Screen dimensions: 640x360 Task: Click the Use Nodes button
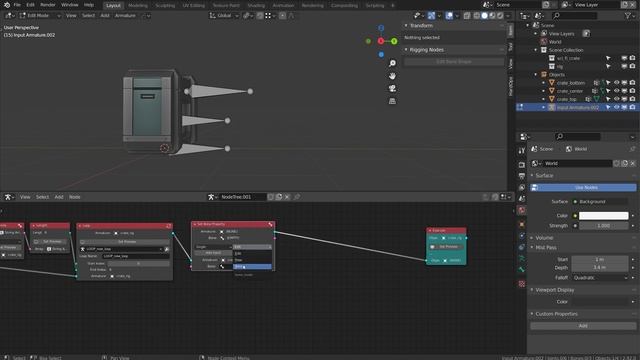(x=583, y=187)
